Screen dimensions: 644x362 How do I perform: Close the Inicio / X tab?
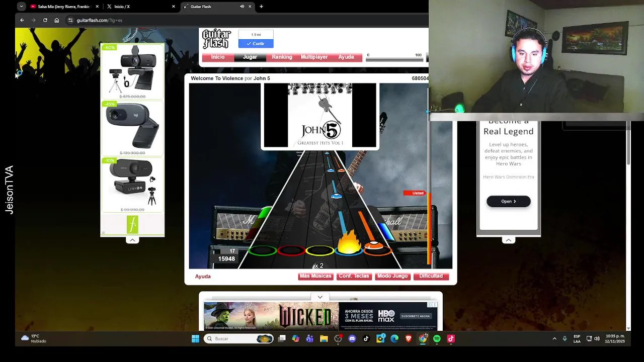click(x=174, y=7)
